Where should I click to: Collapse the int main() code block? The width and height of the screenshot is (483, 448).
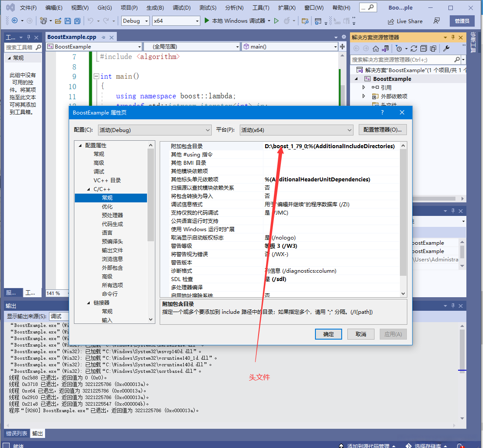[x=96, y=76]
